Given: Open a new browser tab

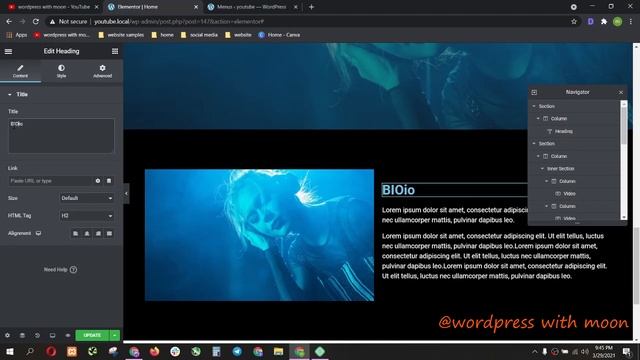Looking at the screenshot, I should [x=311, y=7].
